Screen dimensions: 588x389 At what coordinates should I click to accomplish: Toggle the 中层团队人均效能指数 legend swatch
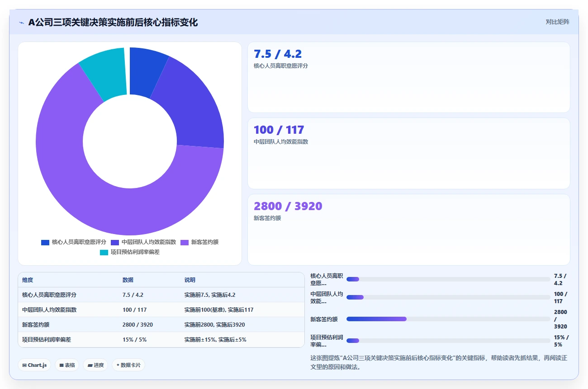[x=115, y=242]
